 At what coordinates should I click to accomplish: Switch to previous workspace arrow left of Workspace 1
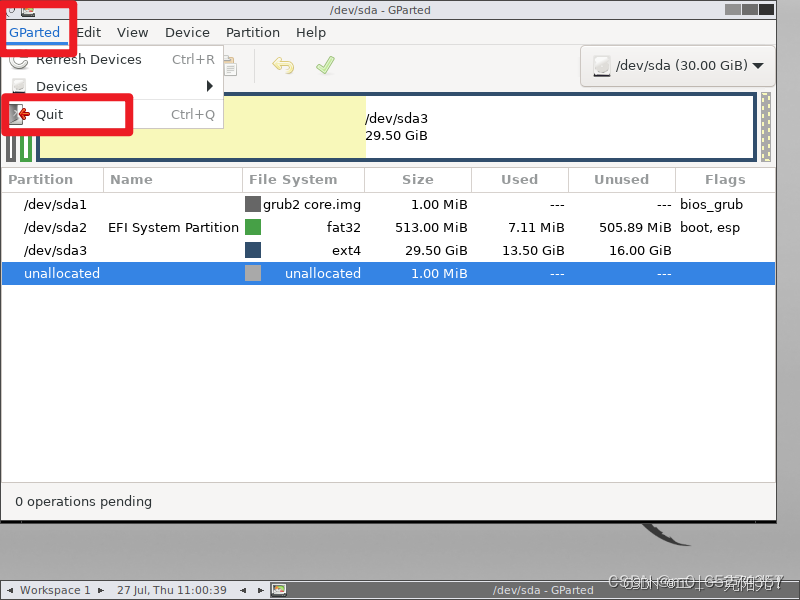coord(10,590)
